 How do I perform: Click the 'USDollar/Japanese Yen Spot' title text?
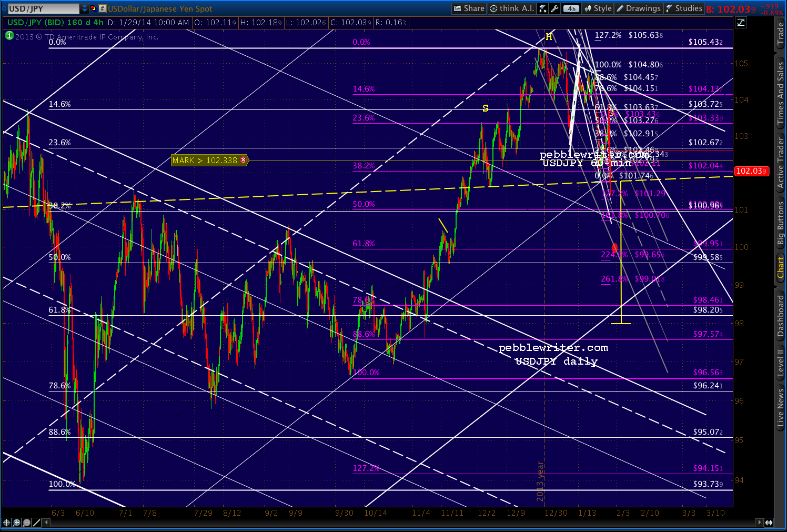pos(160,8)
